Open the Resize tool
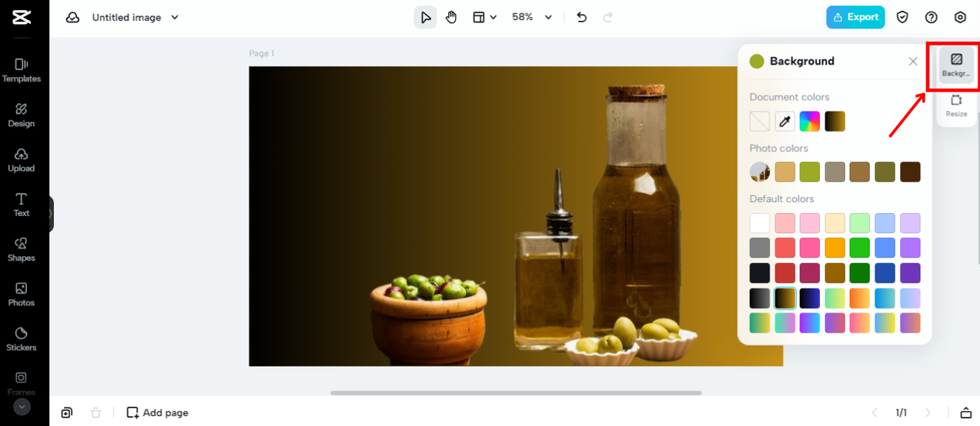This screenshot has width=980, height=426. tap(956, 105)
